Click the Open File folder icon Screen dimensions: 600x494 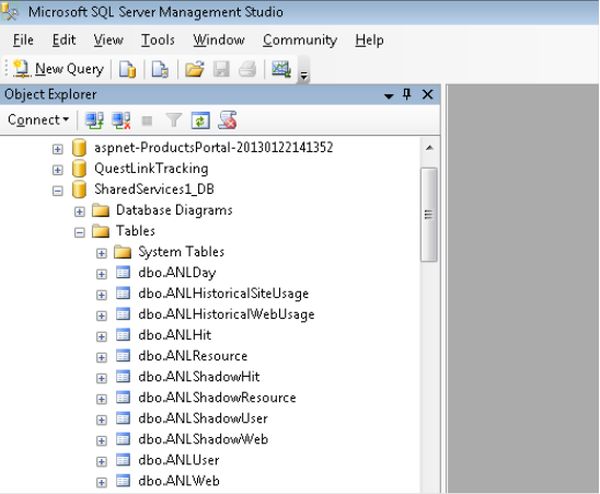194,69
